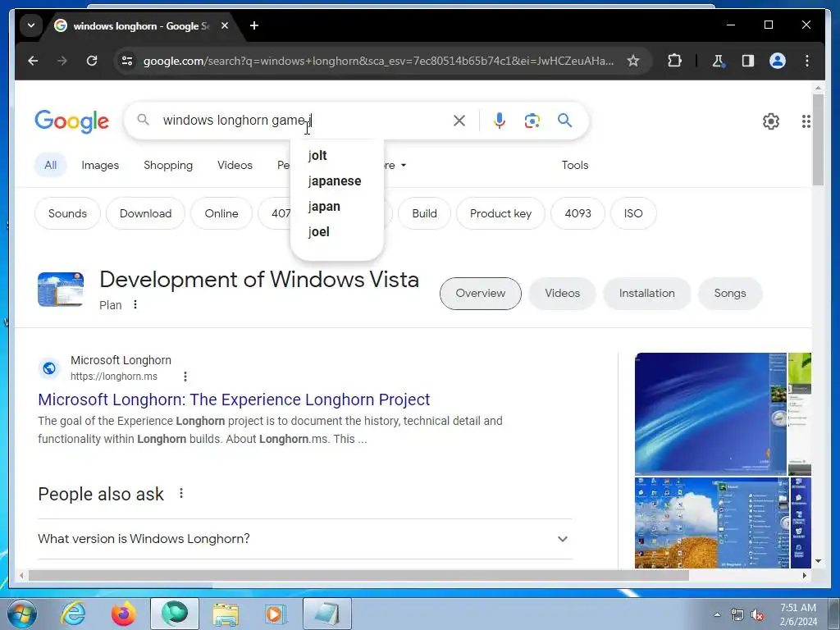Switch to the Shopping tab
This screenshot has width=840, height=630.
tap(168, 165)
